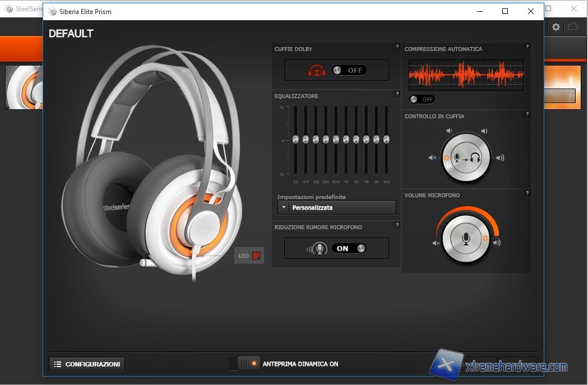This screenshot has height=385, width=588.
Task: Click the microphone noise reduction icon
Action: [318, 248]
